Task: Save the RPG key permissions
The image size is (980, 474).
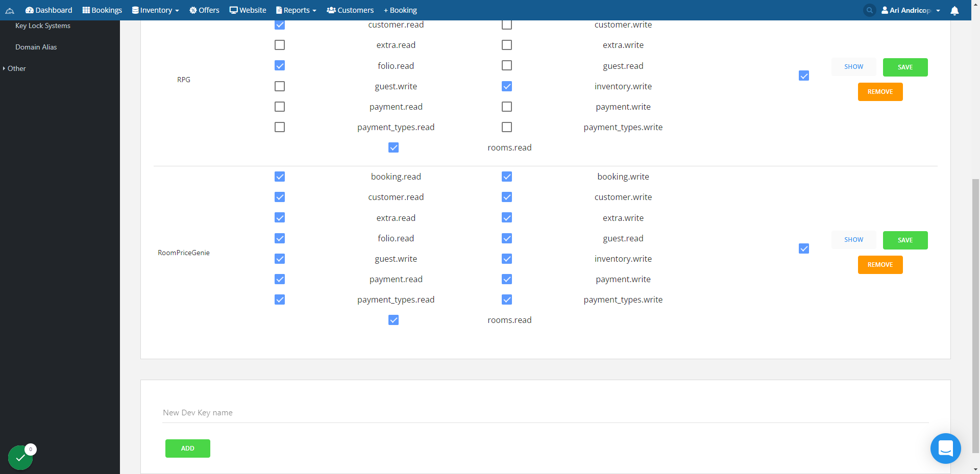Action: tap(905, 67)
